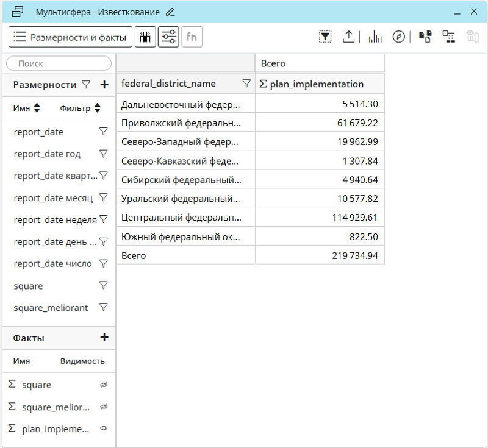The height and width of the screenshot is (448, 488).
Task: Click the hierarchy tree icon in toolbar
Action: [x=448, y=37]
